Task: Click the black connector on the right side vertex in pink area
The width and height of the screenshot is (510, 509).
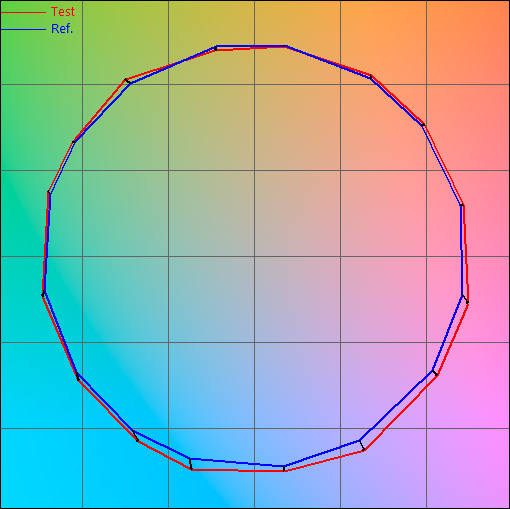Action: (465, 299)
